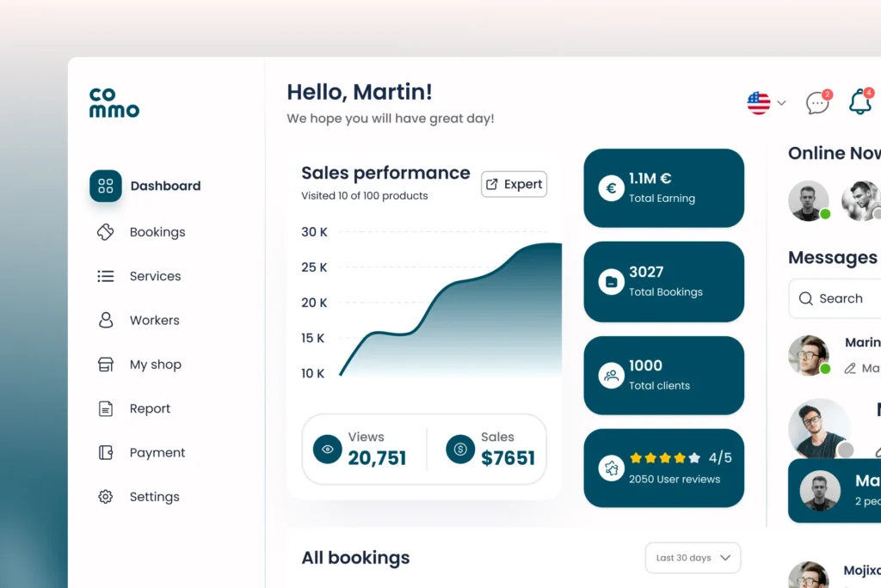Viewport: 881px width, 588px height.
Task: Click the commo logo
Action: [114, 103]
